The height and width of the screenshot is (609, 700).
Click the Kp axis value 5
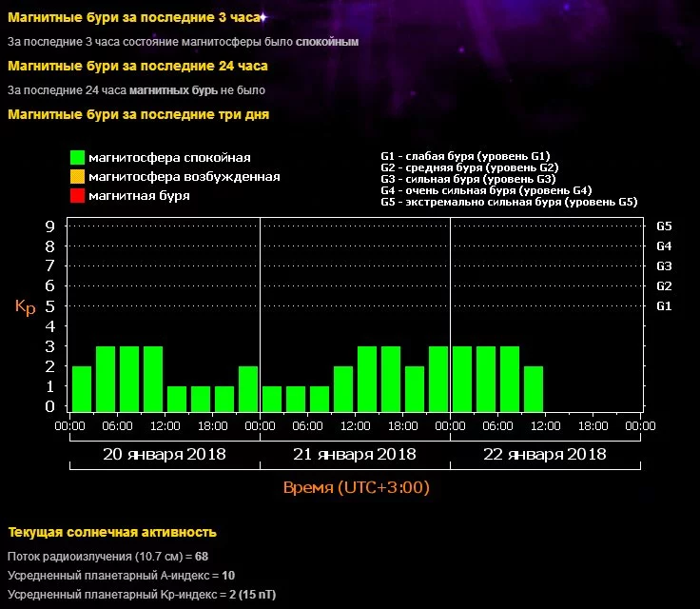(x=50, y=306)
